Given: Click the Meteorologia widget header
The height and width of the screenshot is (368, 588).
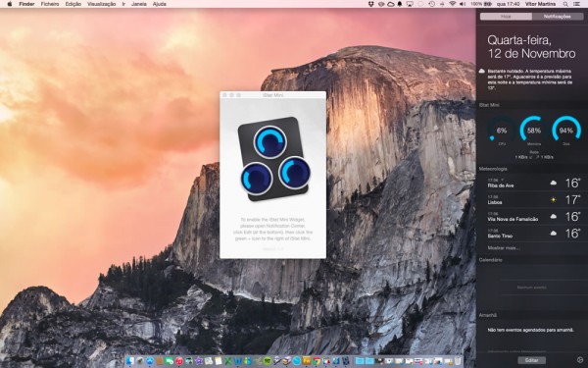Looking at the screenshot, I should (493, 169).
